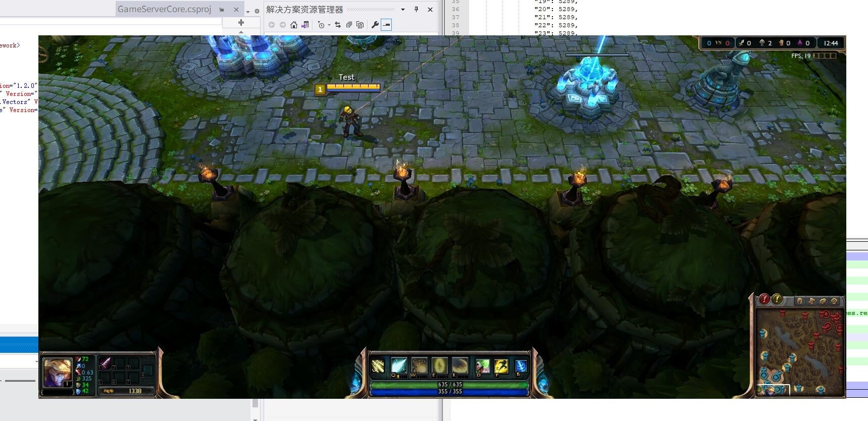The height and width of the screenshot is (421, 868).
Task: Click the skull deaths counter icon
Action: pyautogui.click(x=762, y=43)
